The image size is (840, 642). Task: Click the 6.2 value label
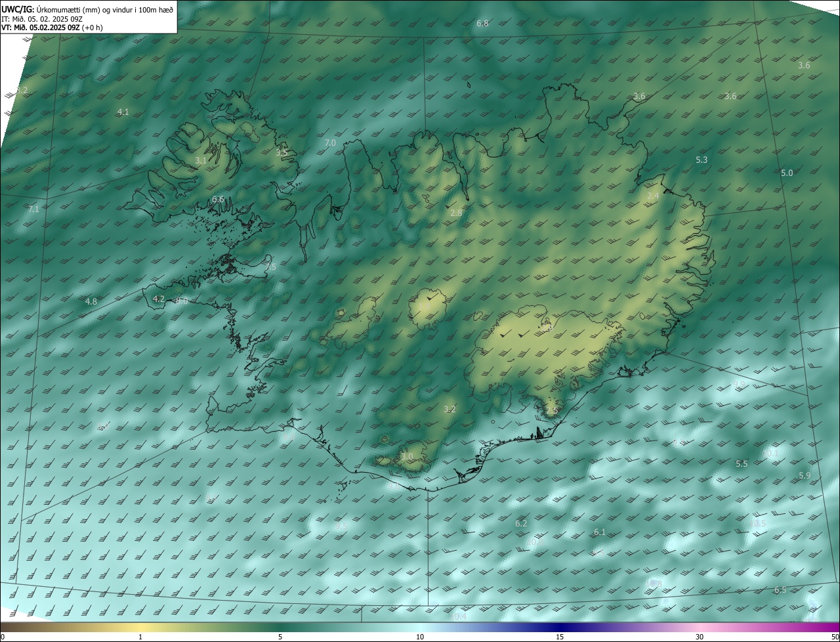(521, 524)
